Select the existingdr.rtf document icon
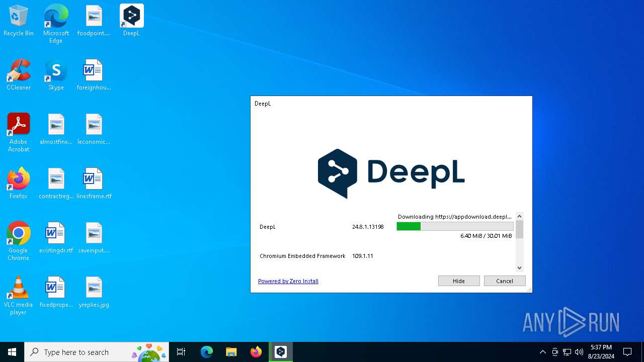This screenshot has height=362, width=644. 56,238
